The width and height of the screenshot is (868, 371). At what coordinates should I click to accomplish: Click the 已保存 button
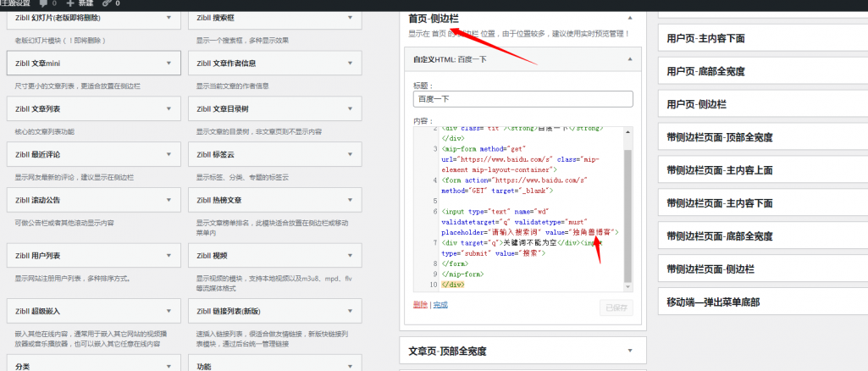616,308
